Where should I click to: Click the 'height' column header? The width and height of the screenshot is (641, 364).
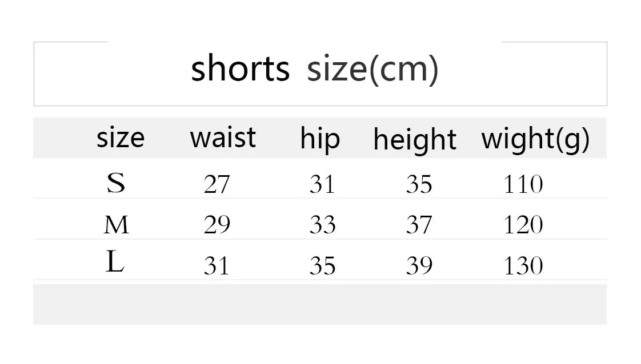pos(415,140)
